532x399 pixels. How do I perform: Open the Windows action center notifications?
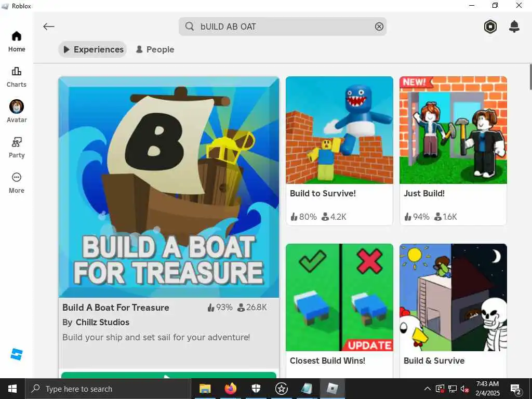coord(516,389)
